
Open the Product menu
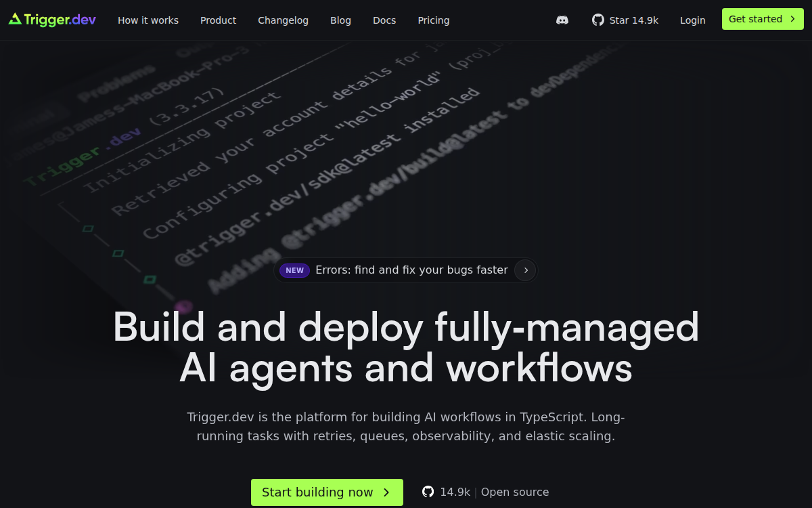pos(218,20)
